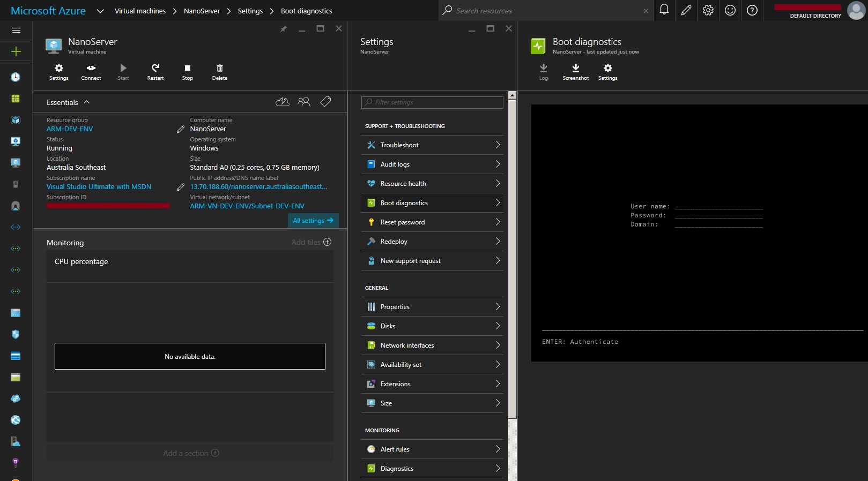This screenshot has height=481, width=868.
Task: Open Resource health settings row
Action: 433,184
